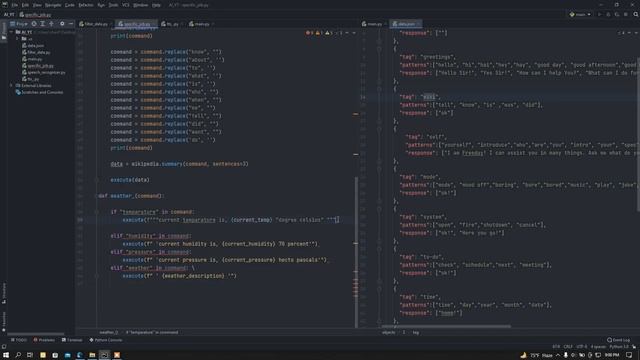This screenshot has height=360, width=640.
Task: Click Run with Coverage icon
Action: [617, 14]
